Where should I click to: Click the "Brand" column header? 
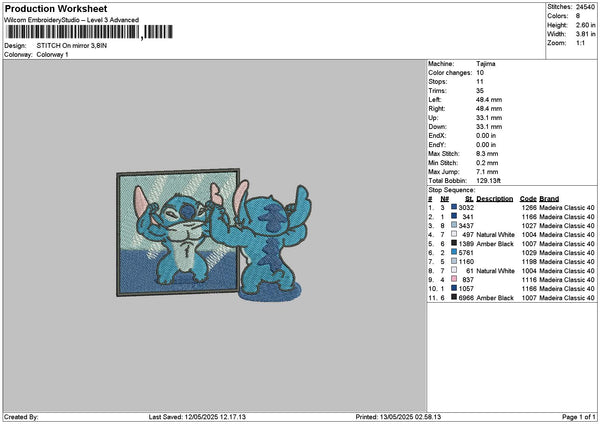click(x=549, y=199)
